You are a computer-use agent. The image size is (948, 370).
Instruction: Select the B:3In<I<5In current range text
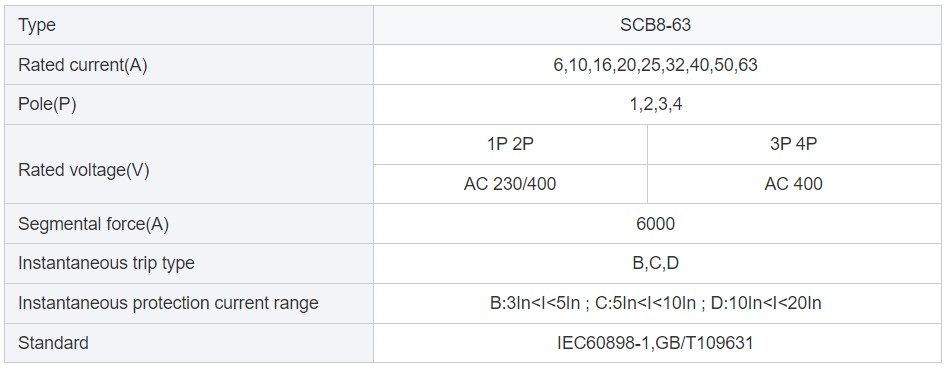point(533,303)
